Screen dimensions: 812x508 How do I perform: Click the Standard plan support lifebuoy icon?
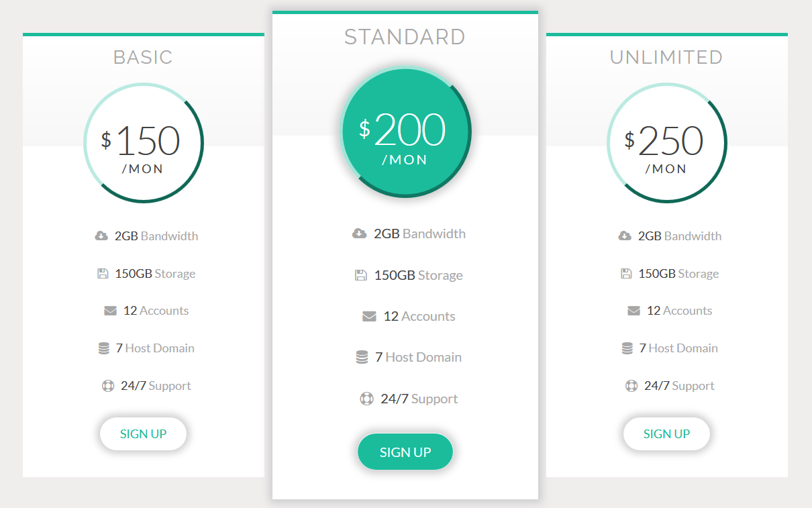click(366, 399)
